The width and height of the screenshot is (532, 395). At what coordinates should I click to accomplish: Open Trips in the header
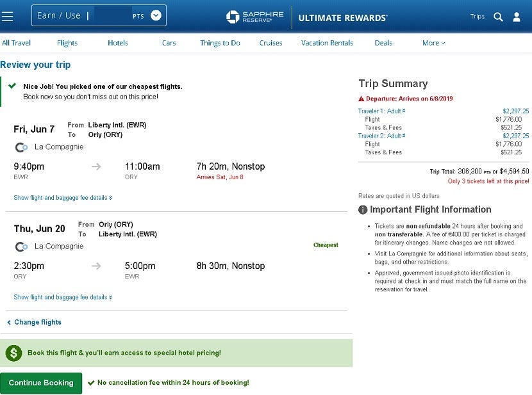click(478, 17)
